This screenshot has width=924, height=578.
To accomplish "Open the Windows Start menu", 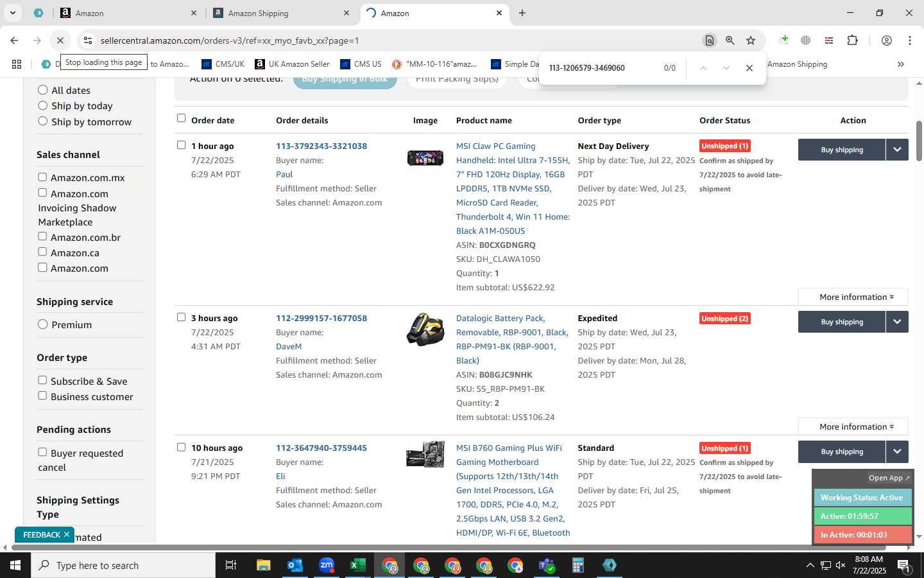I will click(x=15, y=565).
